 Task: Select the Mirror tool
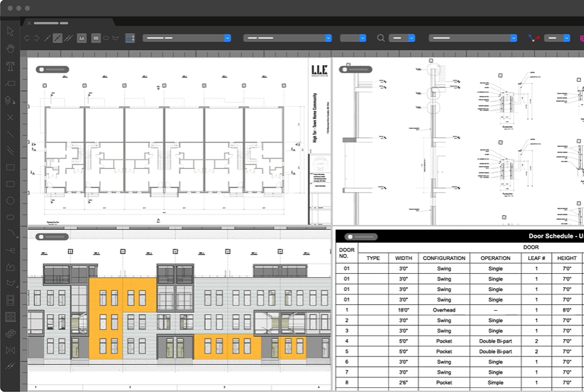(10, 350)
